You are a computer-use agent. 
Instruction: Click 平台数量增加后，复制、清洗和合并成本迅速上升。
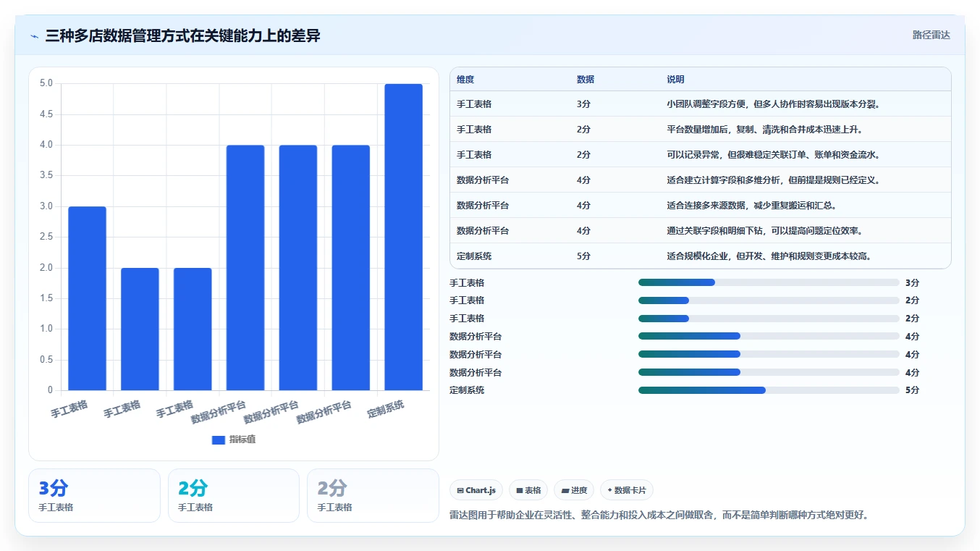pyautogui.click(x=764, y=130)
